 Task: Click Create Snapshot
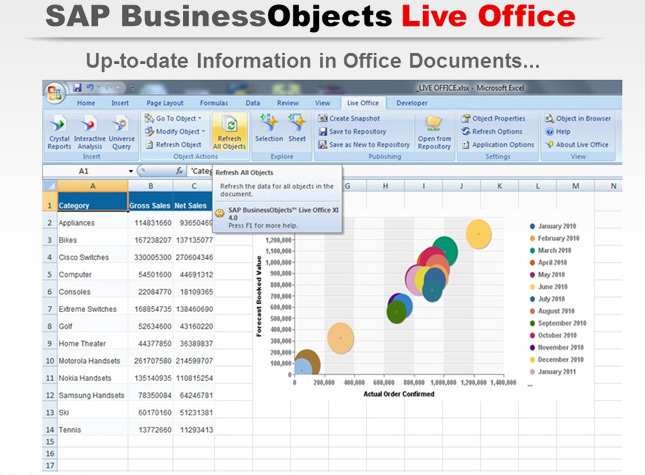(349, 118)
